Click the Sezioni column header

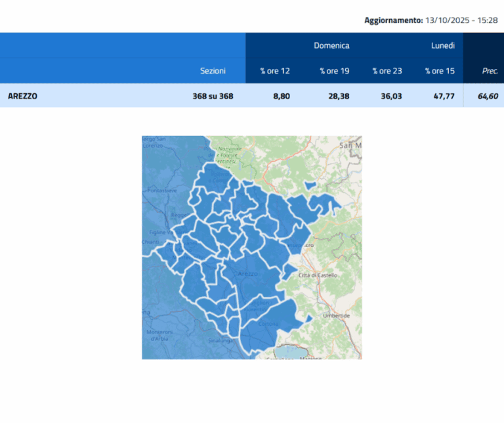[x=213, y=71]
